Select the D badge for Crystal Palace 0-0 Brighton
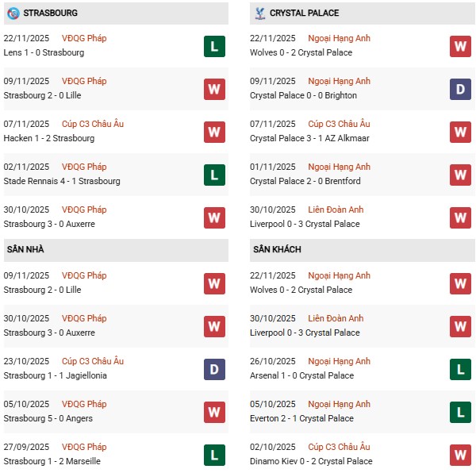This screenshot has width=476, height=473. click(x=460, y=89)
